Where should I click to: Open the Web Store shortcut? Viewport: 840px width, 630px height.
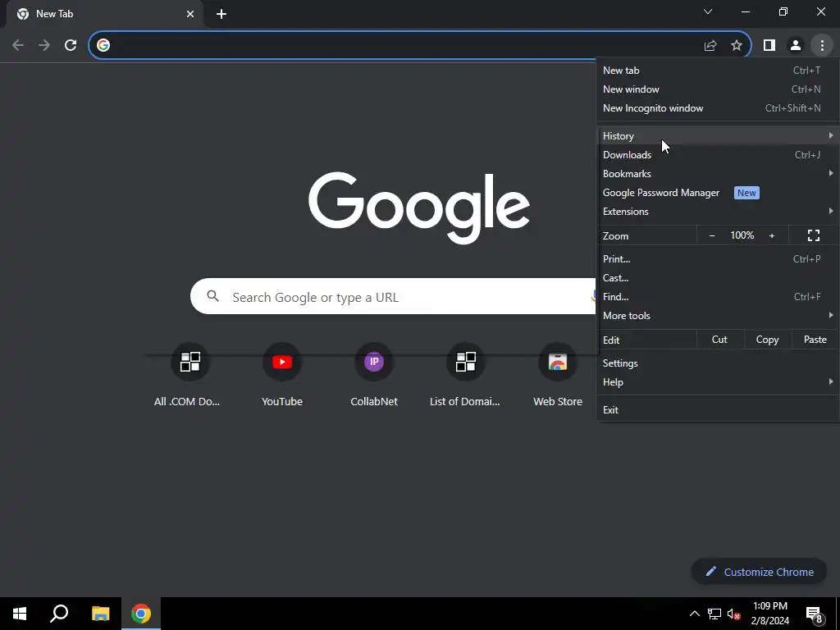[x=558, y=375]
